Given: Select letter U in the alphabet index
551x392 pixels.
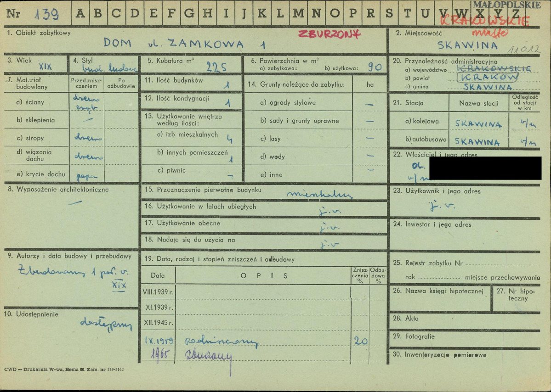Looking at the screenshot, I should click(x=425, y=13).
